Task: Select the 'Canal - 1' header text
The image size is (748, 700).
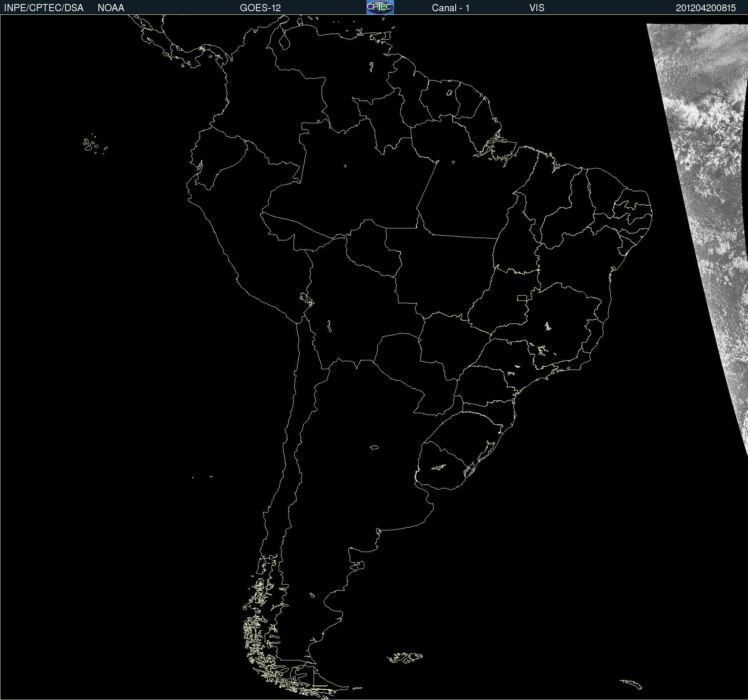Action: (450, 8)
